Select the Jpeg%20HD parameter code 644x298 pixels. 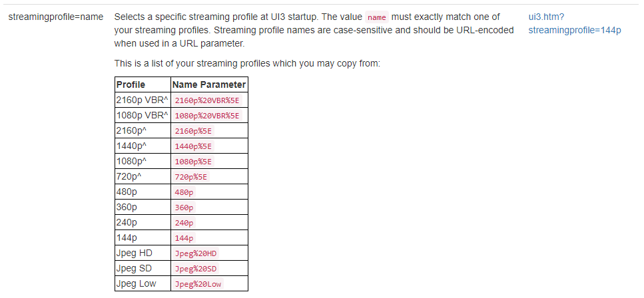point(196,253)
